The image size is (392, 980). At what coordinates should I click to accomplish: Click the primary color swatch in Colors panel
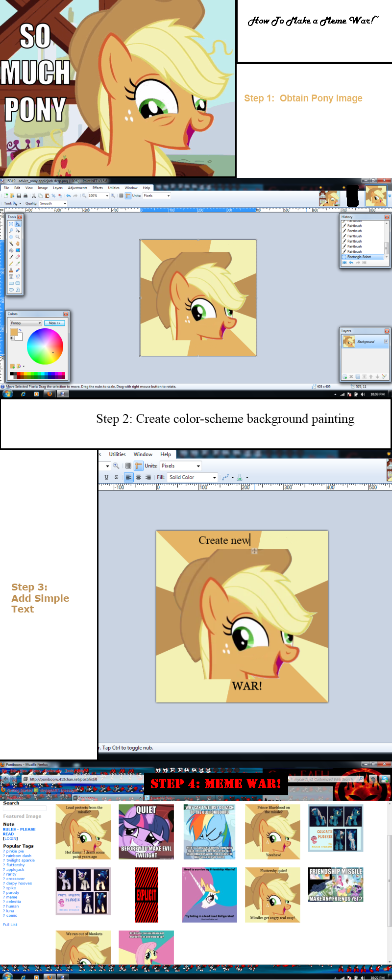click(13, 332)
